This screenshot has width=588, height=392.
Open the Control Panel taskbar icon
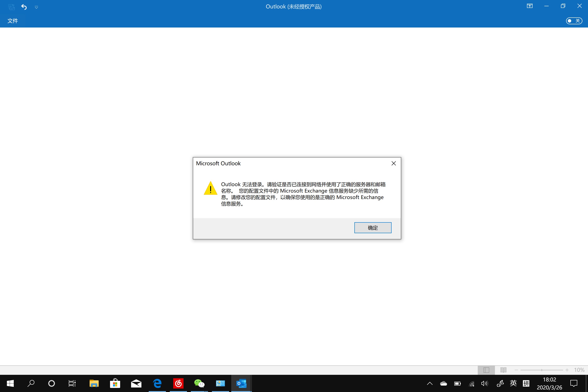(220, 383)
